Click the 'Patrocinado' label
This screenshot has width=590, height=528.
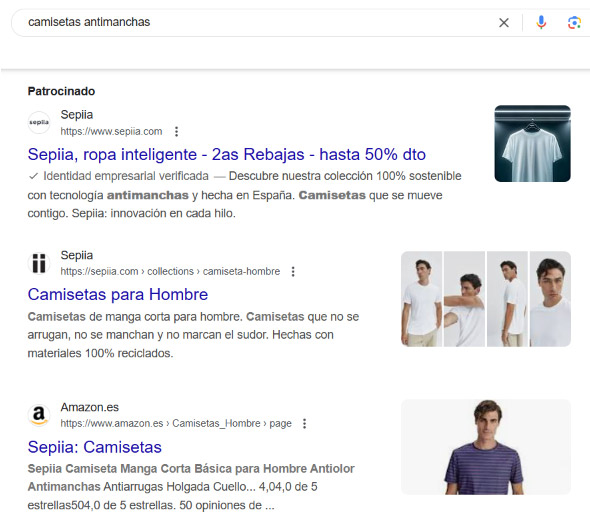tap(61, 91)
